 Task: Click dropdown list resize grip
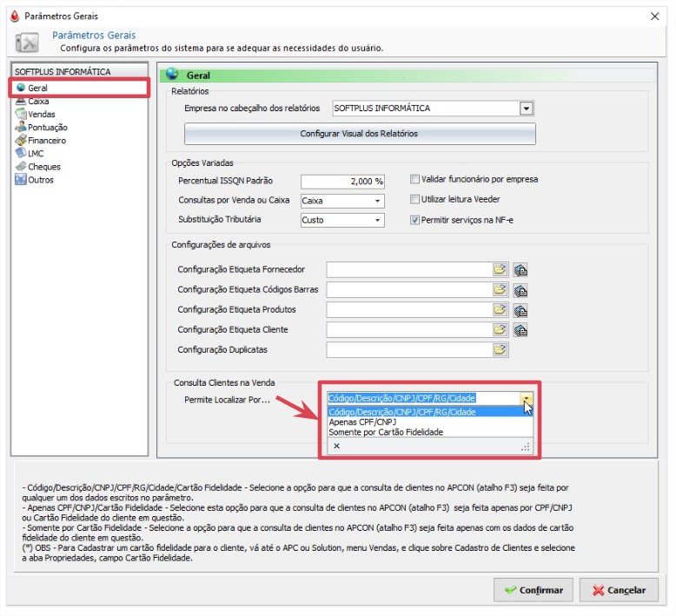[526, 447]
